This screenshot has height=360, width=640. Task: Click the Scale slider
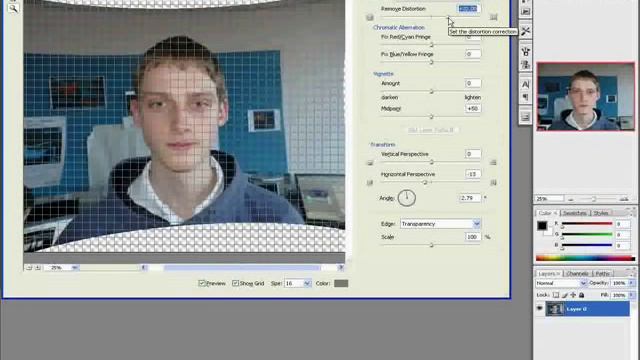pyautogui.click(x=431, y=245)
